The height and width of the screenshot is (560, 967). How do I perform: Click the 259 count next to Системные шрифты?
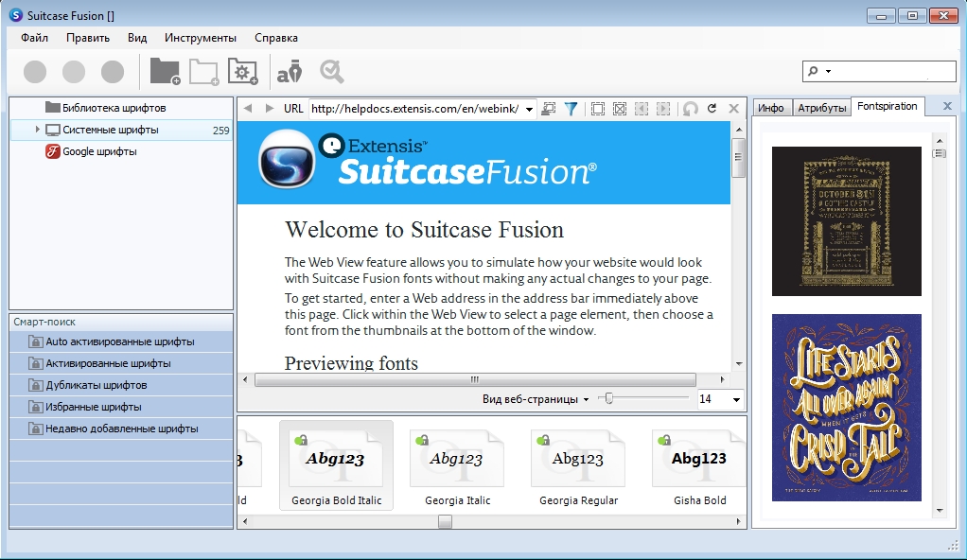tap(220, 131)
